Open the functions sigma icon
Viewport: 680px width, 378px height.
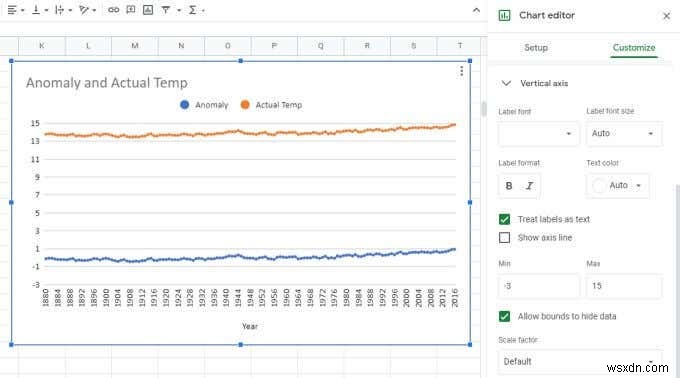pyautogui.click(x=192, y=10)
